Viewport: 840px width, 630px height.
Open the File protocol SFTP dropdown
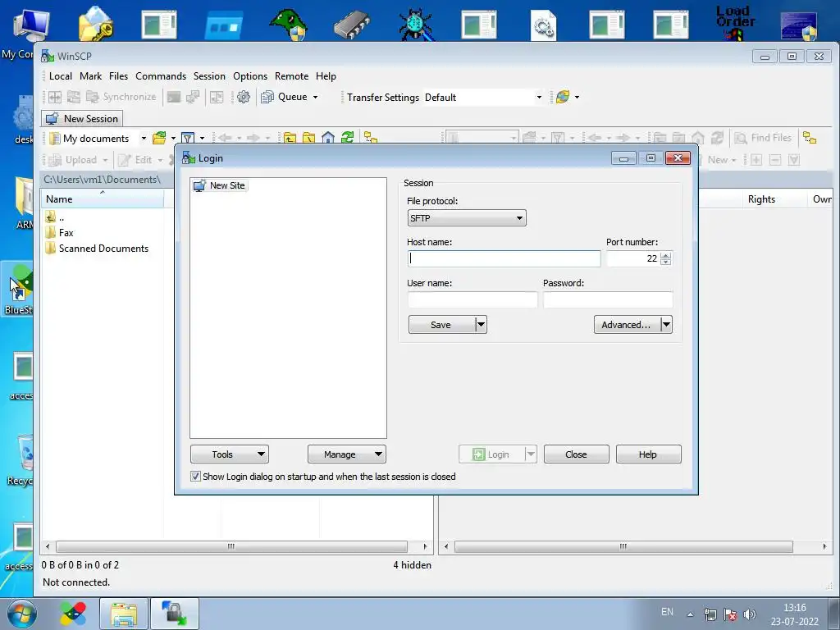pyautogui.click(x=467, y=218)
